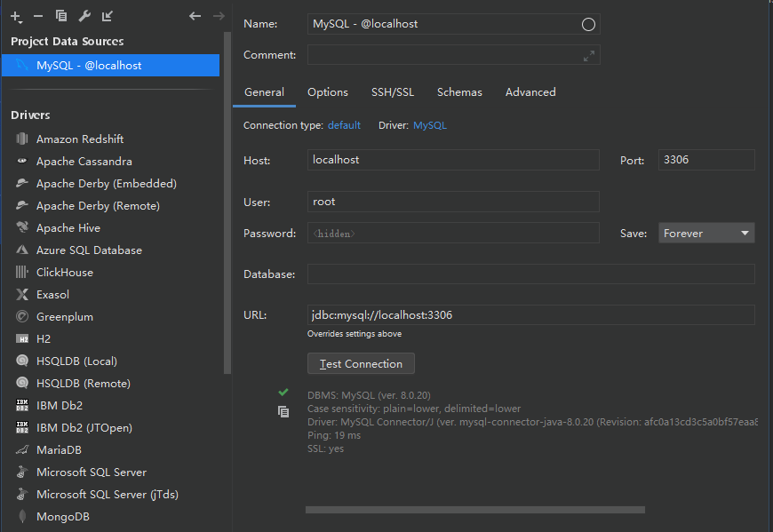Select the 'SSL: yes' result line
This screenshot has height=532, width=773.
coord(325,449)
